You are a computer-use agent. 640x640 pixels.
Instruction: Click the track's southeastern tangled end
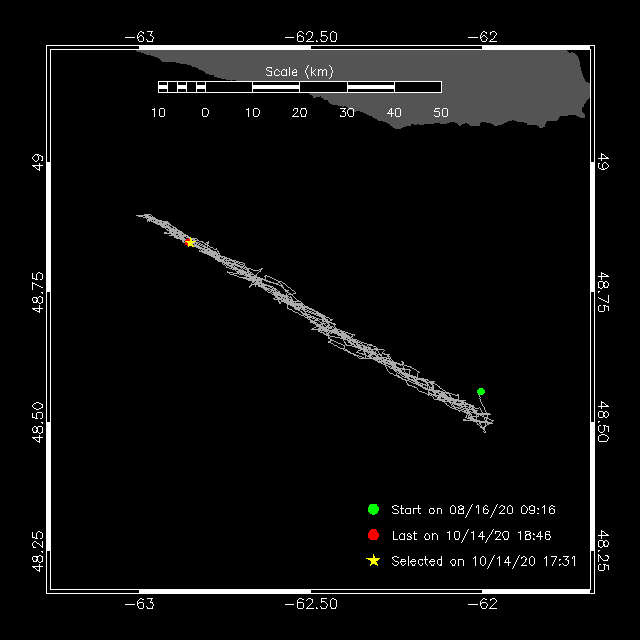(x=481, y=418)
